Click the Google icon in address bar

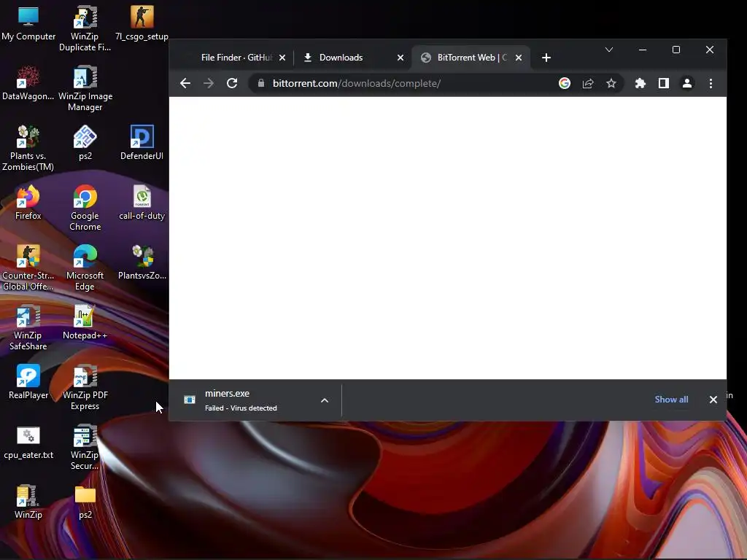point(565,83)
